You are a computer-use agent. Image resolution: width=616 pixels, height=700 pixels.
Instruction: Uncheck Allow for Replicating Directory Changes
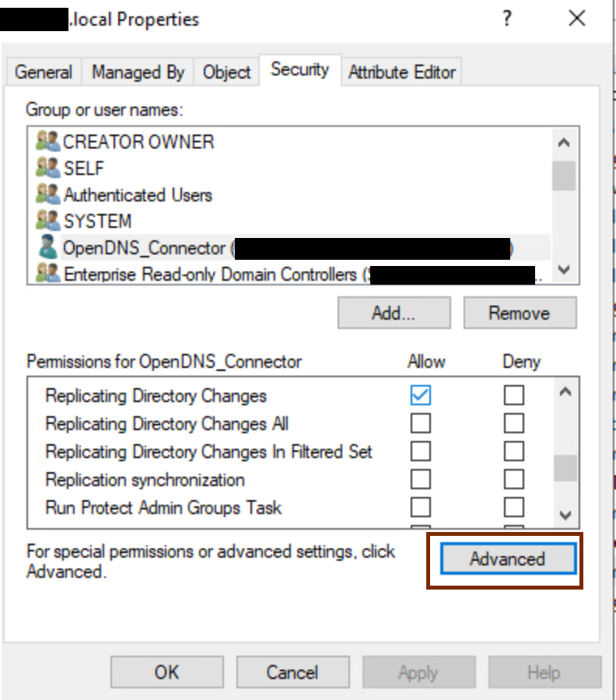[421, 395]
